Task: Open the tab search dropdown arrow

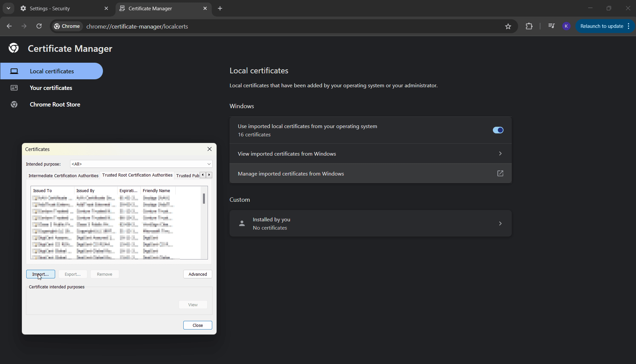Action: coord(9,8)
